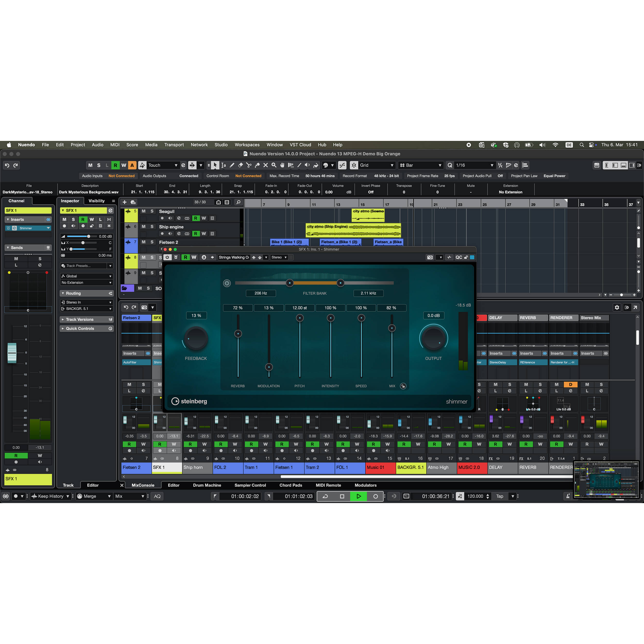Mute the Seagull track
The width and height of the screenshot is (644, 644).
tap(143, 211)
